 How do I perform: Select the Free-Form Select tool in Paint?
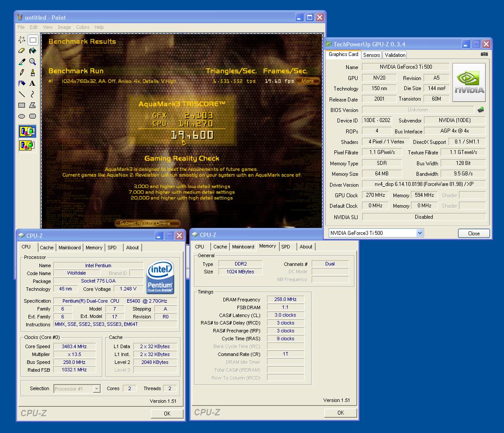tap(22, 39)
